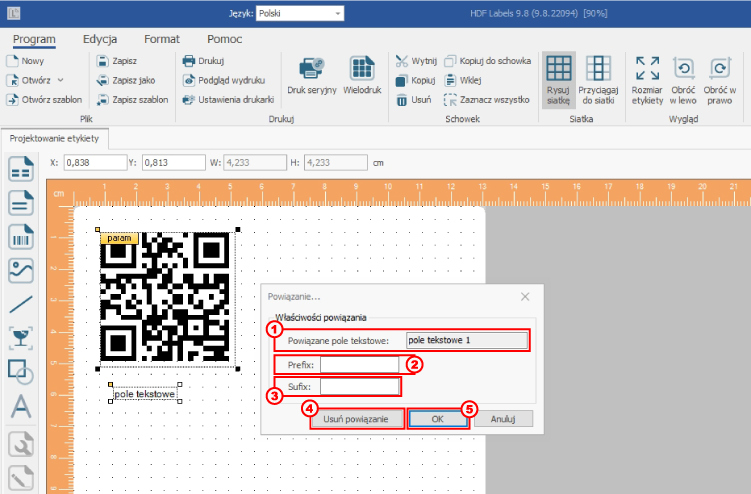Viewport: 751px width, 494px height.
Task: Select the shapes tool in sidebar
Action: [21, 372]
